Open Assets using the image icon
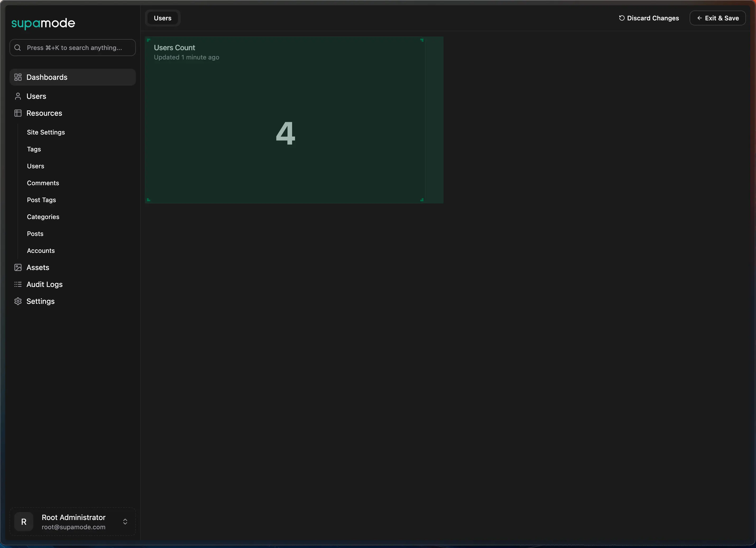756x548 pixels. pos(18,267)
